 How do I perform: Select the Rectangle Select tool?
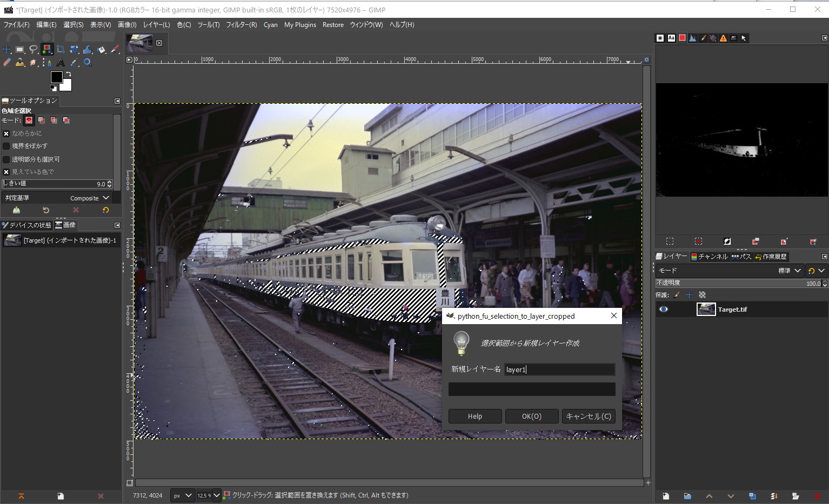click(x=20, y=50)
